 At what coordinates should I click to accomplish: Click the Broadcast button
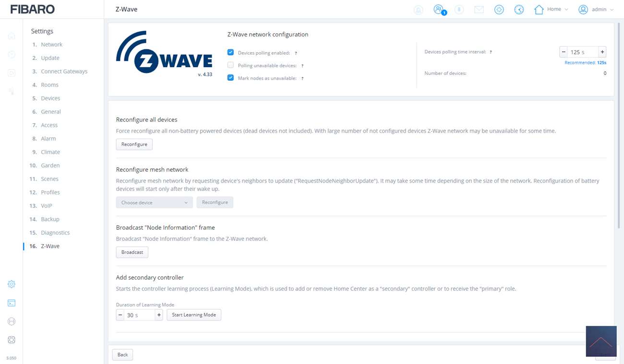[132, 252]
